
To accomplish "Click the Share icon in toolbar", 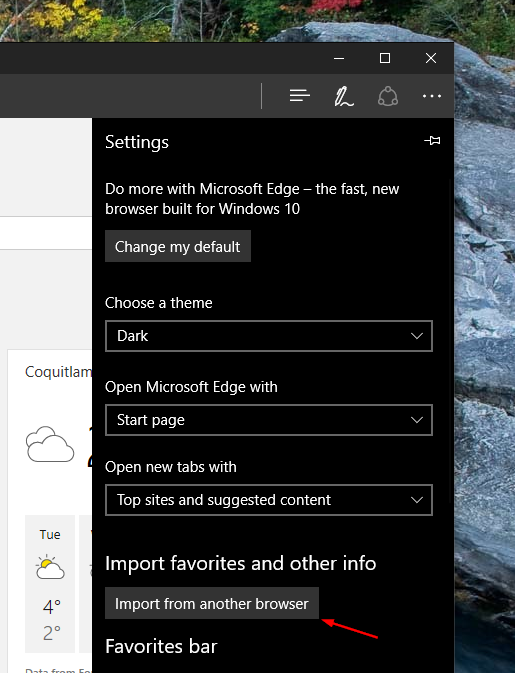I will coord(388,96).
